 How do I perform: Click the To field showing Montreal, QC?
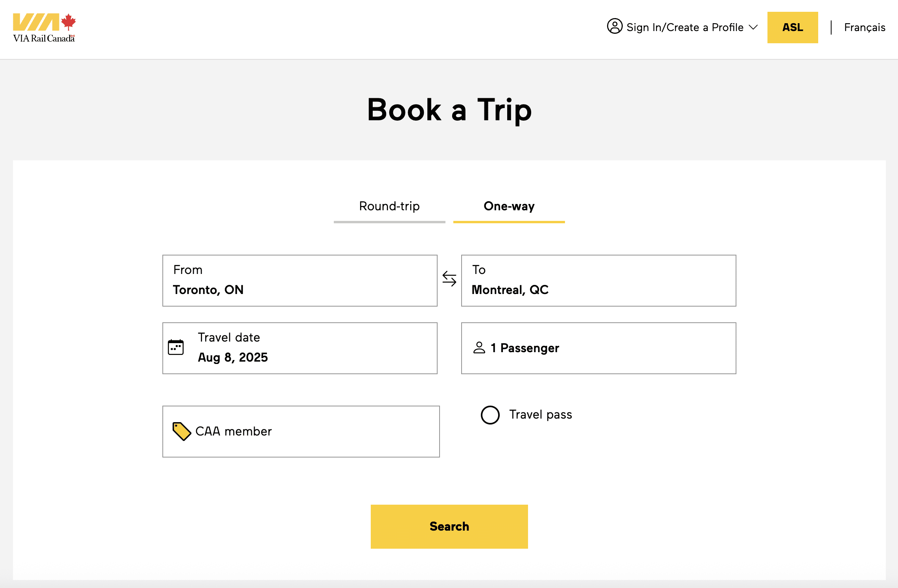598,280
